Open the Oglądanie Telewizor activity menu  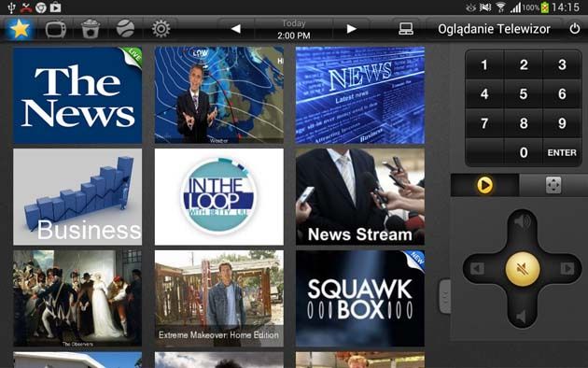point(494,29)
